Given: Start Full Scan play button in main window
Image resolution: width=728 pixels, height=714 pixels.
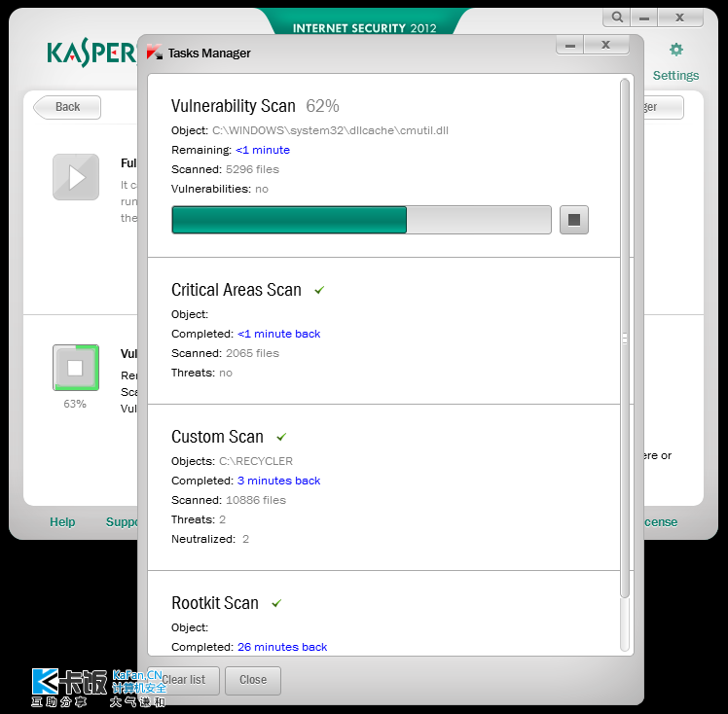Looking at the screenshot, I should (x=76, y=177).
